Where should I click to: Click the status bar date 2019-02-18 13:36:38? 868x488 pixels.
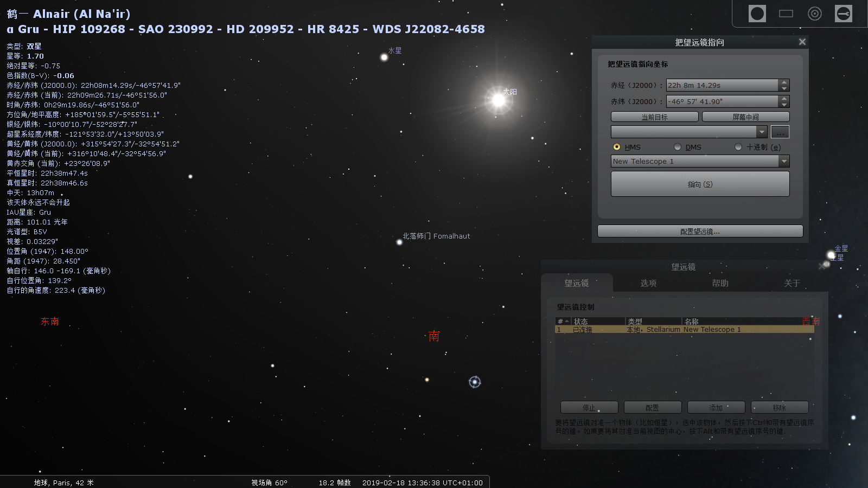[x=423, y=483]
